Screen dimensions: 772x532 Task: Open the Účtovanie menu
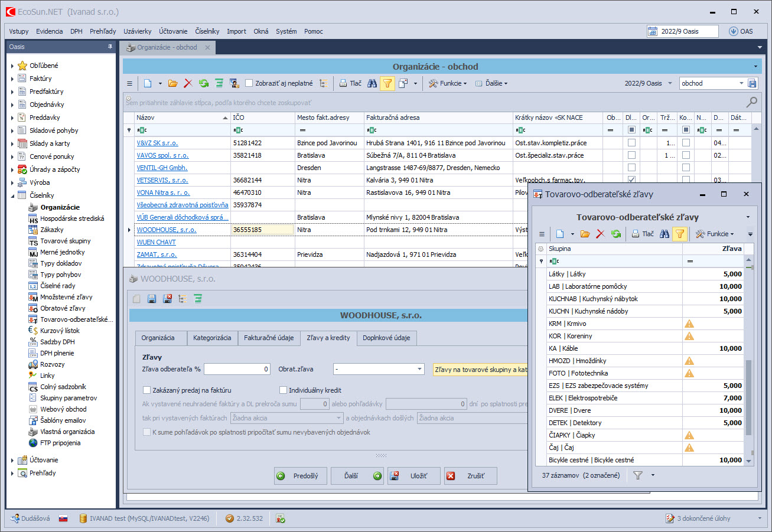(x=173, y=31)
